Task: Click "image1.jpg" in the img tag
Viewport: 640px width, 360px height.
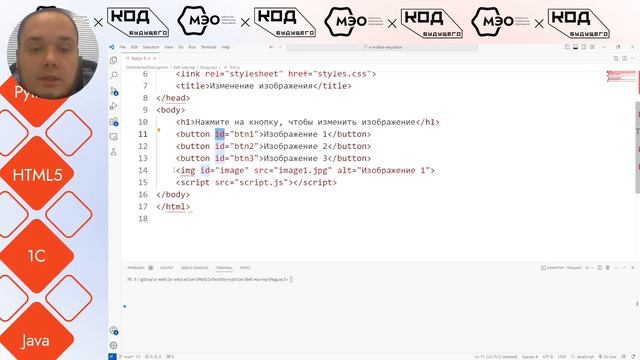Action: click(x=303, y=170)
